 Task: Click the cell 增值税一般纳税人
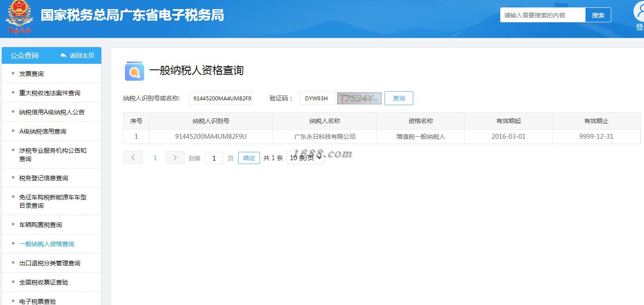coord(421,137)
